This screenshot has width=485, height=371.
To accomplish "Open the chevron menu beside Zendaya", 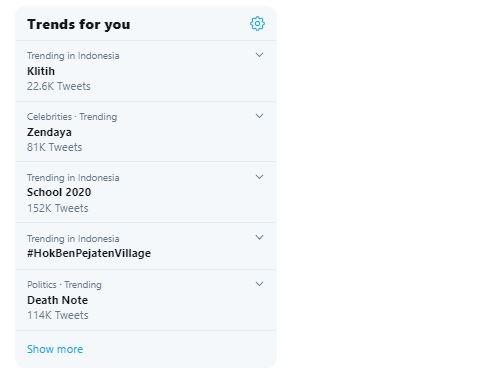I will coord(259,116).
